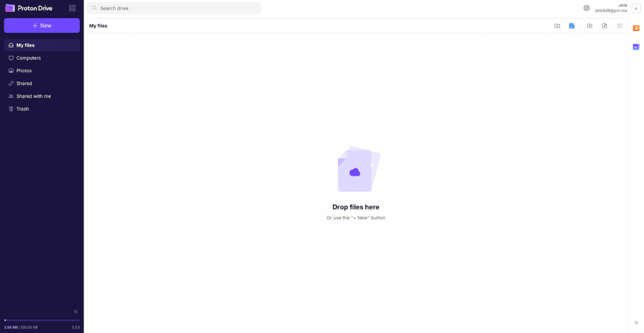Screen dimensions: 644x333
Task: Click the upload file toolbar icon
Action: point(604,26)
